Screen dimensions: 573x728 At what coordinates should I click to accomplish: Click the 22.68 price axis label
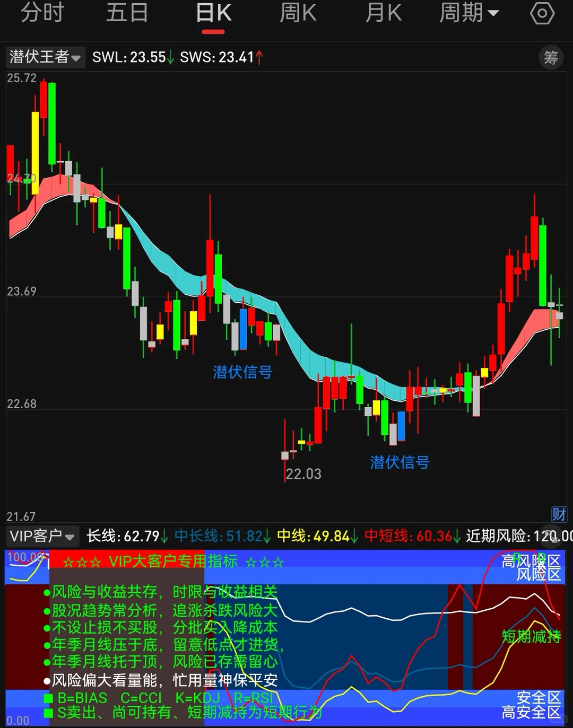pyautogui.click(x=22, y=404)
